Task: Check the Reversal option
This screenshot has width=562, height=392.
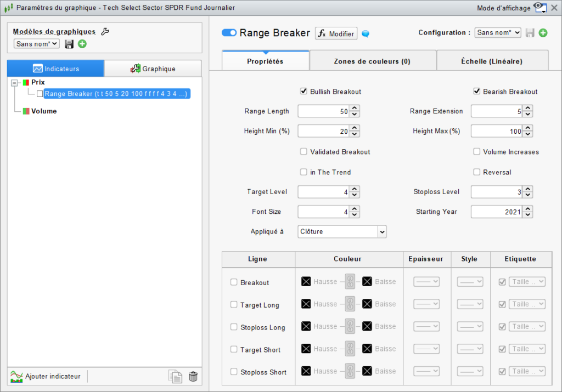Action: pos(477,172)
